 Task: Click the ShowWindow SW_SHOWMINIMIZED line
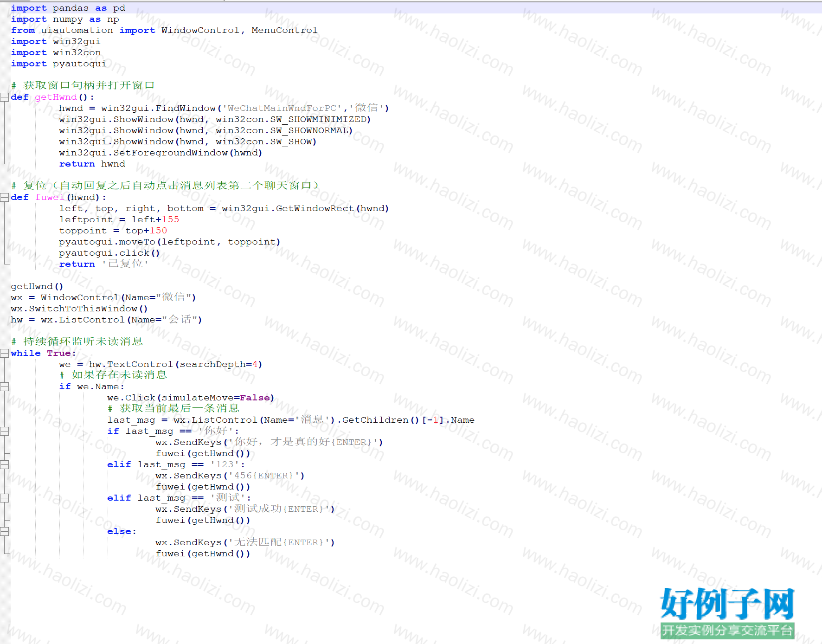click(215, 119)
